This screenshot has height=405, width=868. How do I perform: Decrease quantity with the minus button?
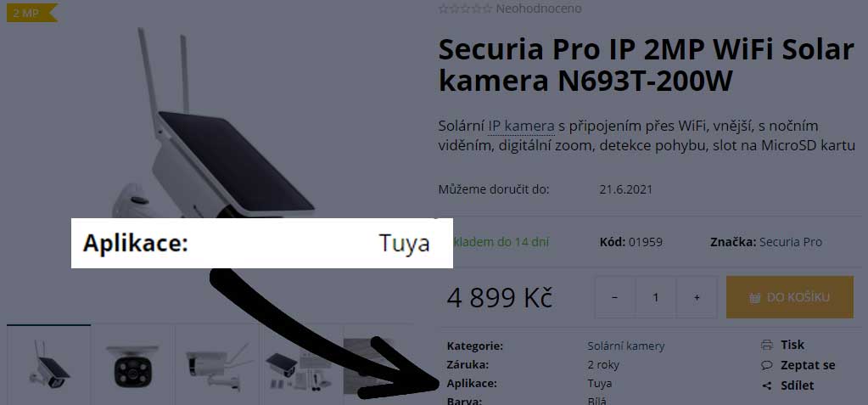point(615,297)
